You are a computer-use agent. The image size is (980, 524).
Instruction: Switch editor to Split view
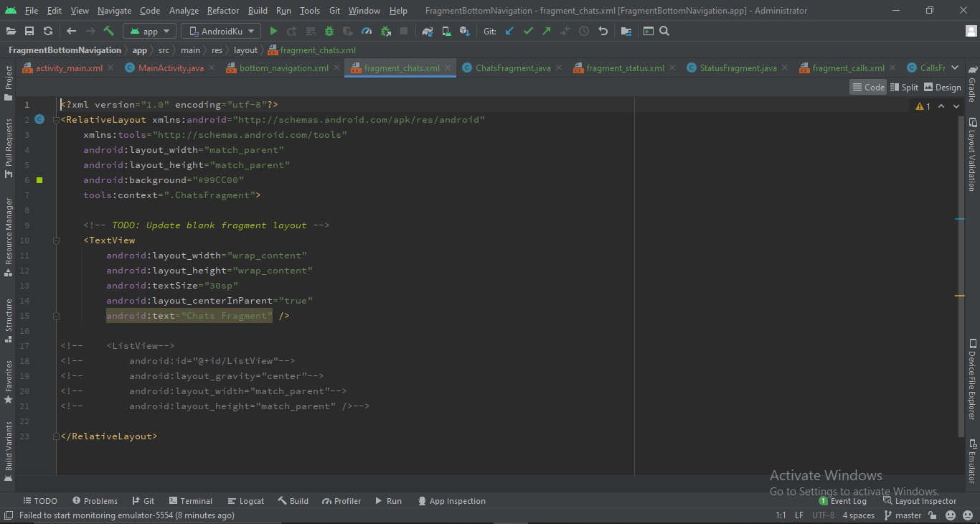[x=904, y=87]
